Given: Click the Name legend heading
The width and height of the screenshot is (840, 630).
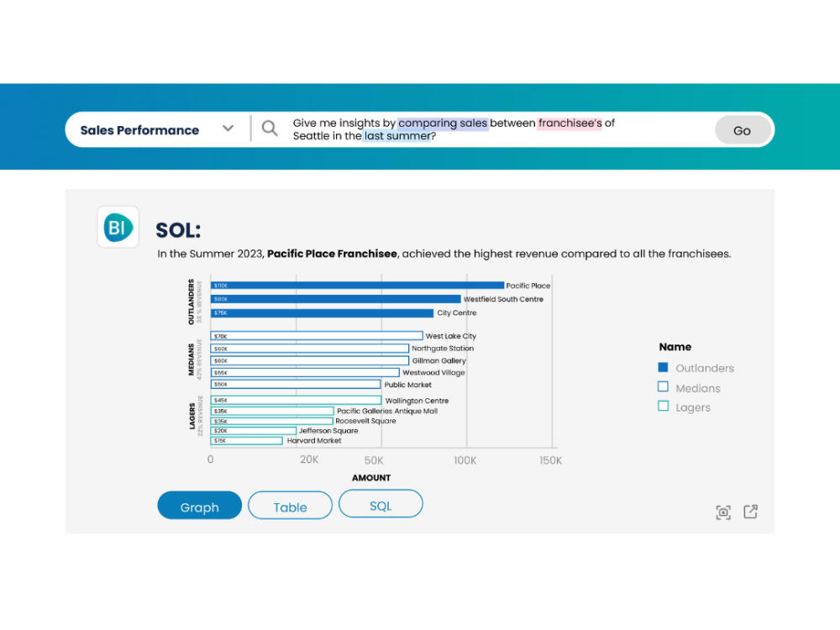Looking at the screenshot, I should click(x=675, y=347).
